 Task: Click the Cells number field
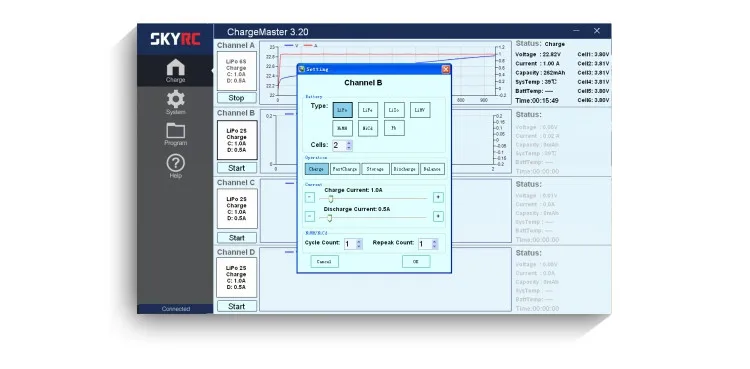pos(339,145)
